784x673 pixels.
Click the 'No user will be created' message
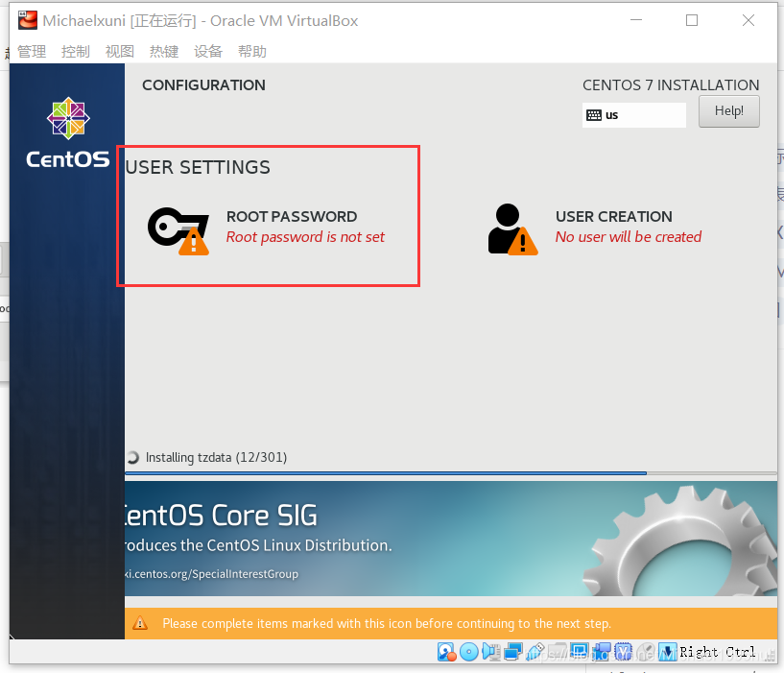pyautogui.click(x=629, y=237)
